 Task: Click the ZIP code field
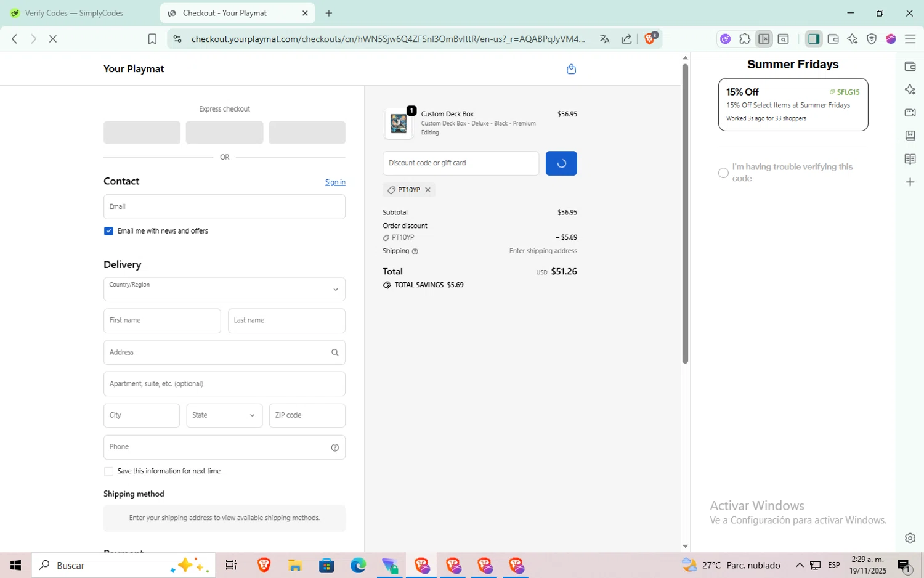point(307,415)
